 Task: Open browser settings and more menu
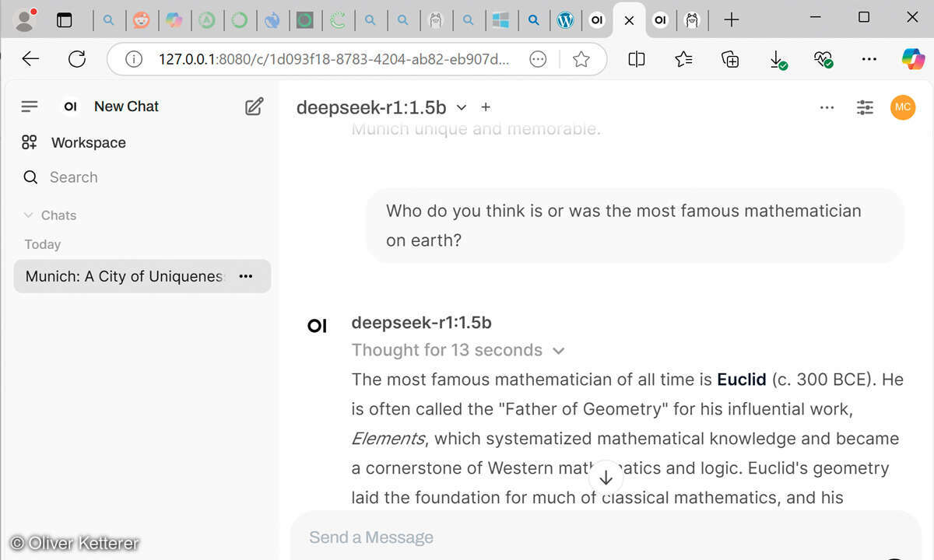[869, 59]
